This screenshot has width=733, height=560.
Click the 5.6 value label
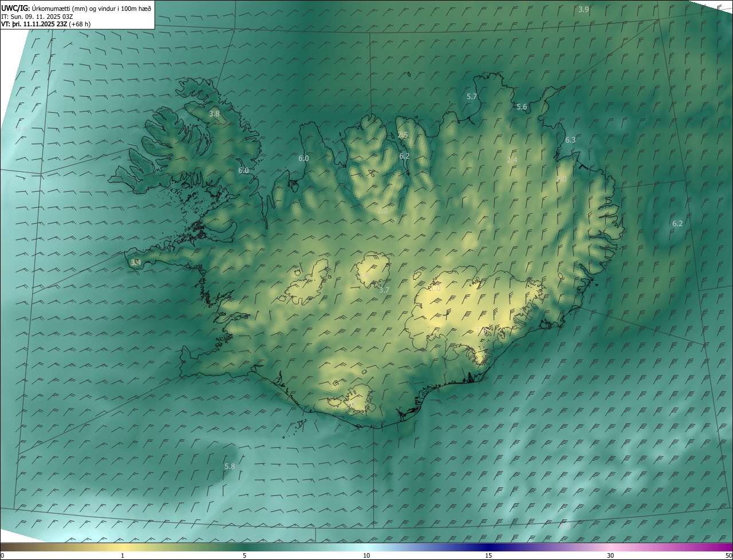(522, 107)
